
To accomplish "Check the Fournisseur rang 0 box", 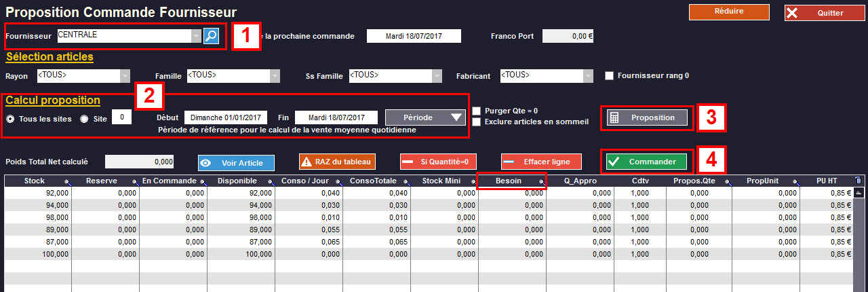I will point(609,75).
